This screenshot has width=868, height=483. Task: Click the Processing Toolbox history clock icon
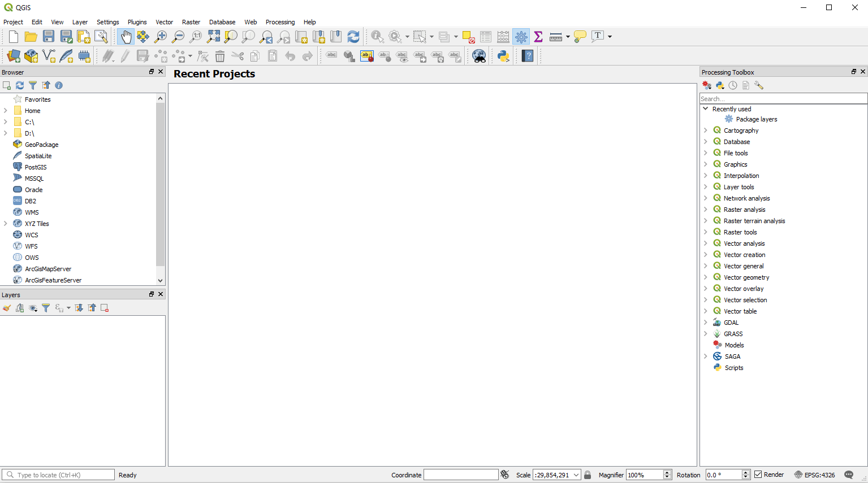coord(733,85)
